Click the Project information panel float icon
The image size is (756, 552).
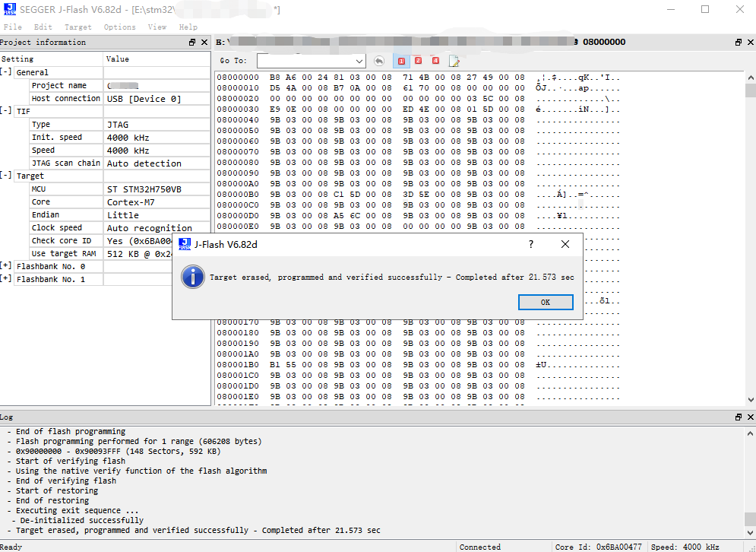click(191, 42)
